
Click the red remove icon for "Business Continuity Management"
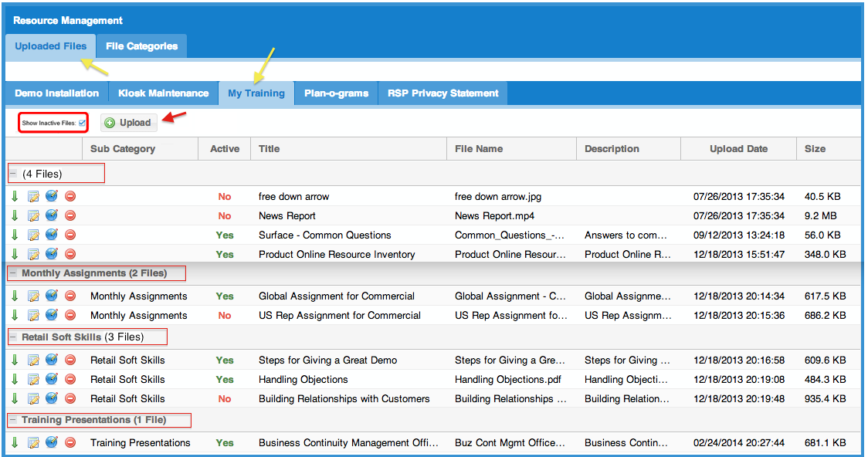pos(70,442)
